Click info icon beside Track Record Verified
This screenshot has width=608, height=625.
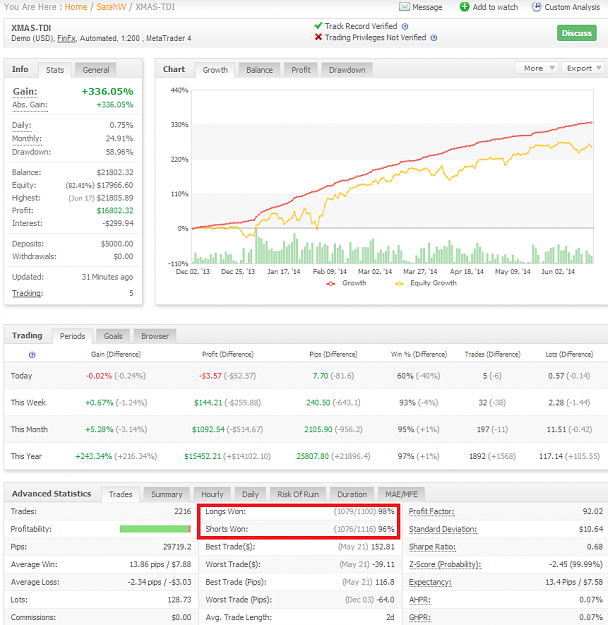click(x=405, y=26)
